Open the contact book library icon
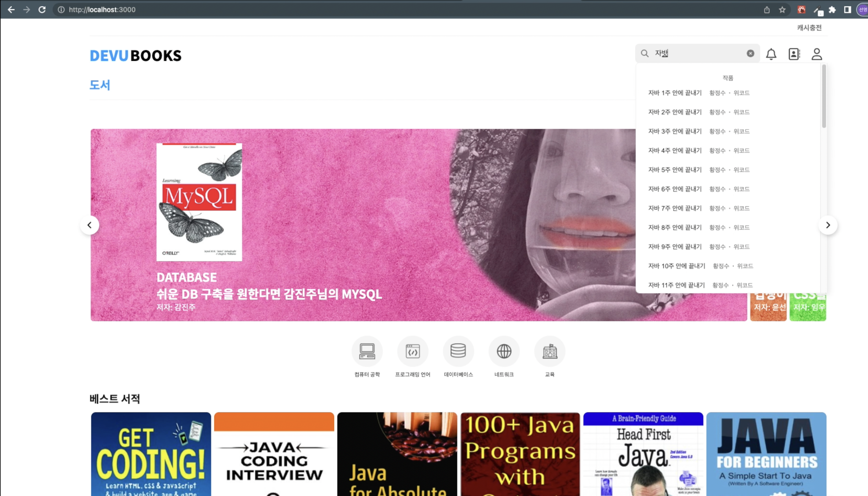Screen dimensions: 868x496 [x=794, y=54]
